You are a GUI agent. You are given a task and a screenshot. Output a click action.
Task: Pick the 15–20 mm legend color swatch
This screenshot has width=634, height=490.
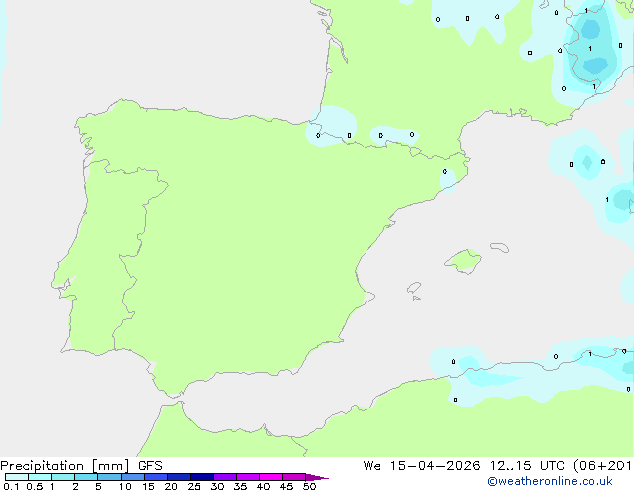click(x=156, y=477)
